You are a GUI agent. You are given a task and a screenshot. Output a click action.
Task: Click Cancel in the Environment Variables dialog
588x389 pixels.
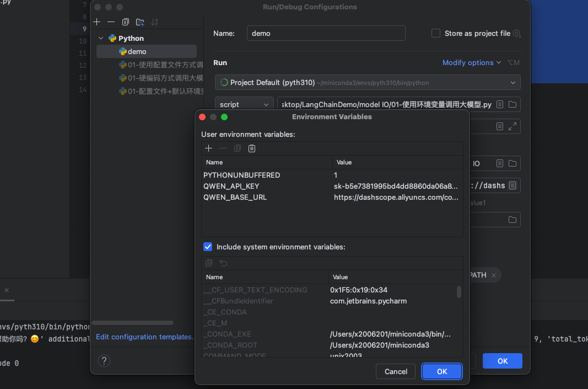[396, 371]
